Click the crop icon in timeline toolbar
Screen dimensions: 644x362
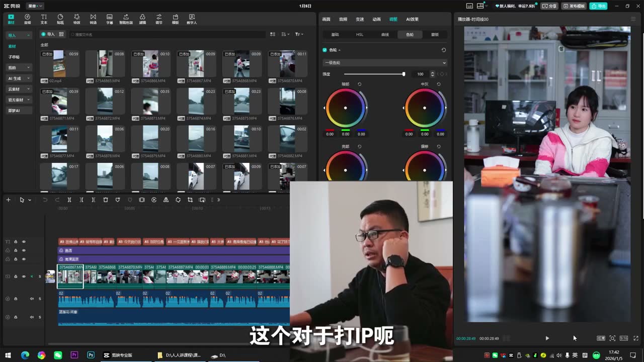point(190,200)
